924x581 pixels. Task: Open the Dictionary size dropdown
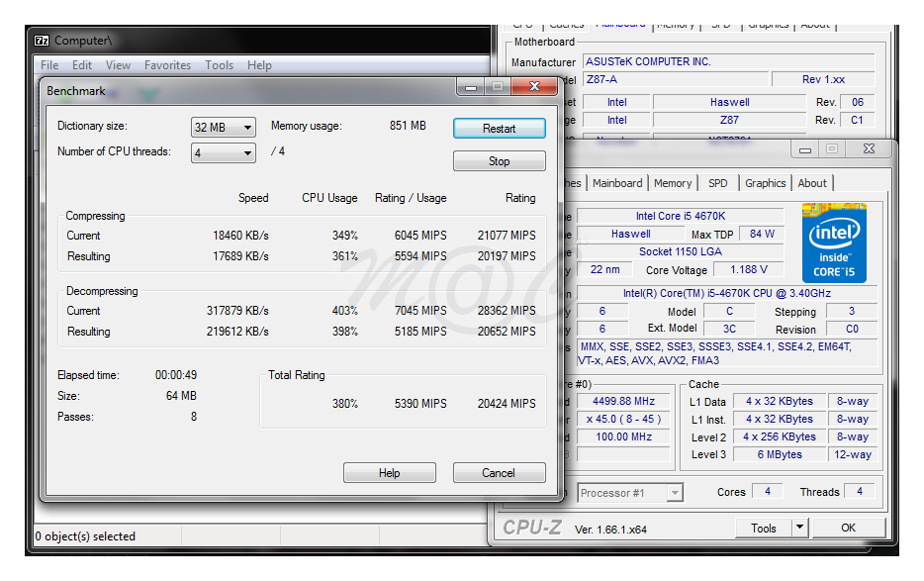tap(246, 127)
